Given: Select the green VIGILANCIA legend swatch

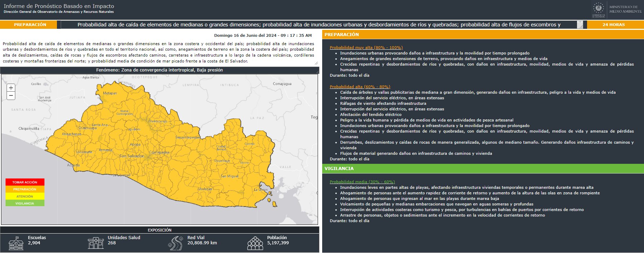Looking at the screenshot, I should pyautogui.click(x=25, y=203).
